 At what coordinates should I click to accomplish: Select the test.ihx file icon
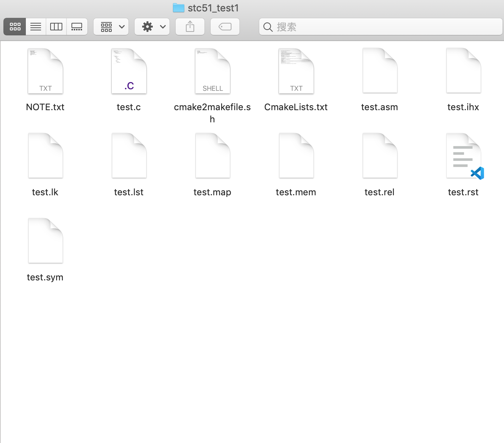pyautogui.click(x=463, y=71)
